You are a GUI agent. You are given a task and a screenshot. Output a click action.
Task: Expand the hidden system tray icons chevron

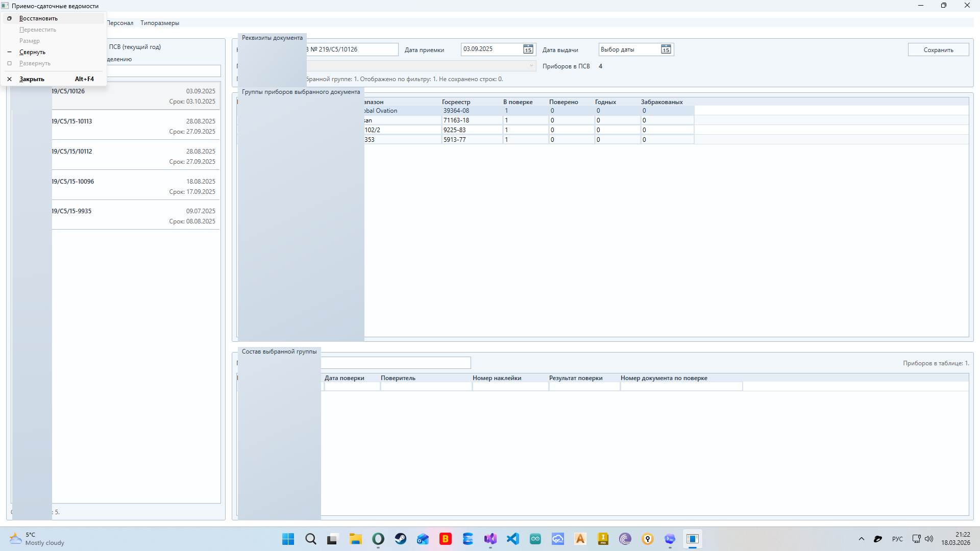click(x=862, y=539)
